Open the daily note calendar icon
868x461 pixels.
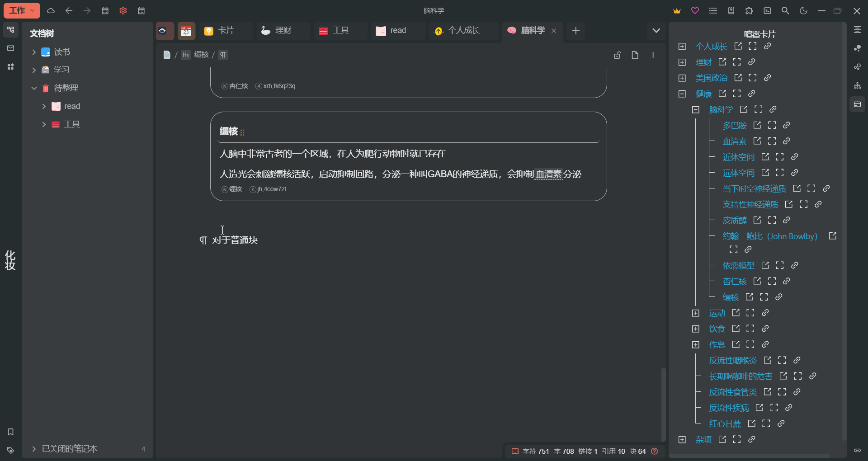tap(105, 11)
